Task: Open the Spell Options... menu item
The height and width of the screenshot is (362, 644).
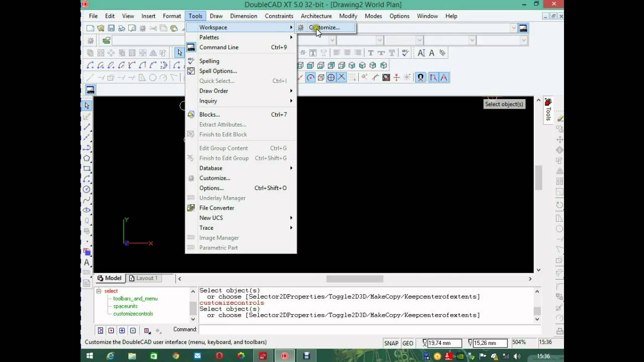Action: (241, 71)
